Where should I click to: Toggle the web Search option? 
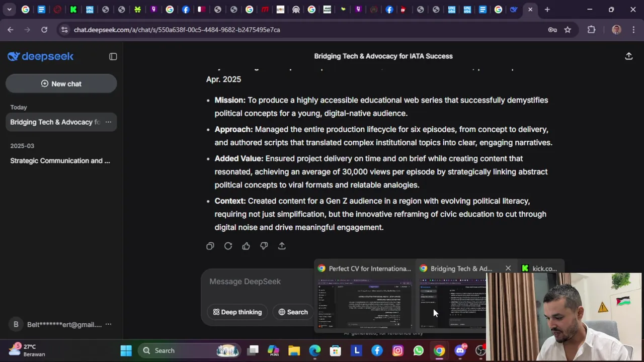click(x=293, y=312)
